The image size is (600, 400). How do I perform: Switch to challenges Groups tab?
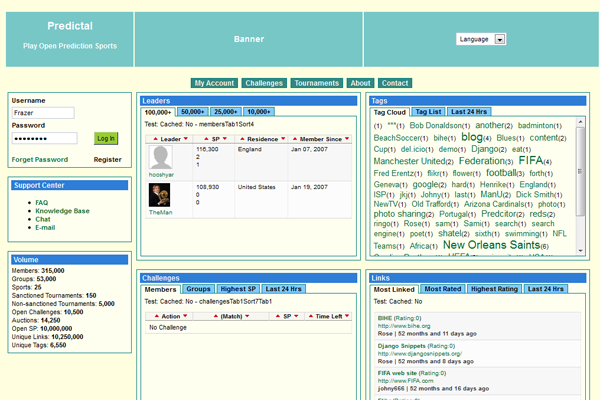tap(198, 289)
